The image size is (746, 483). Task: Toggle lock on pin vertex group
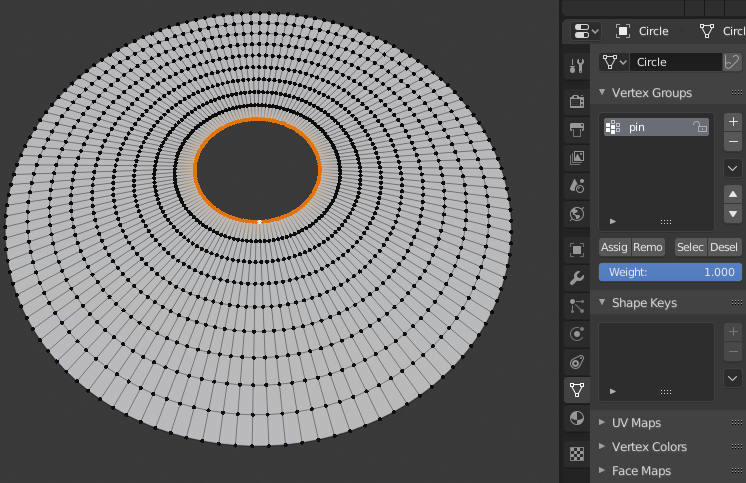pyautogui.click(x=700, y=127)
